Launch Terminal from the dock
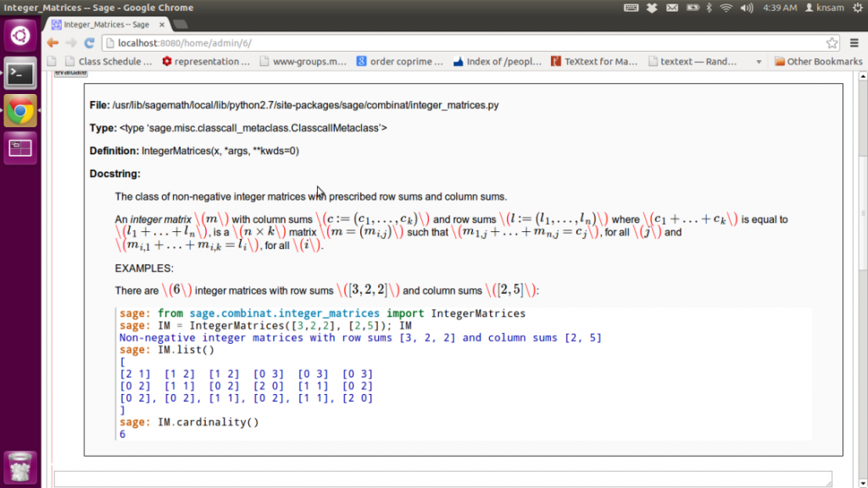This screenshot has height=488, width=868. [x=20, y=74]
